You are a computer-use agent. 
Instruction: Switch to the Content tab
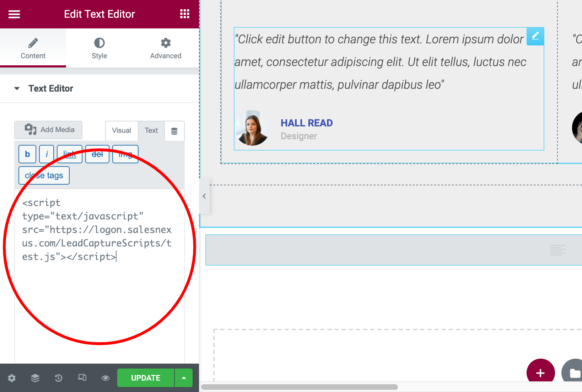(33, 48)
